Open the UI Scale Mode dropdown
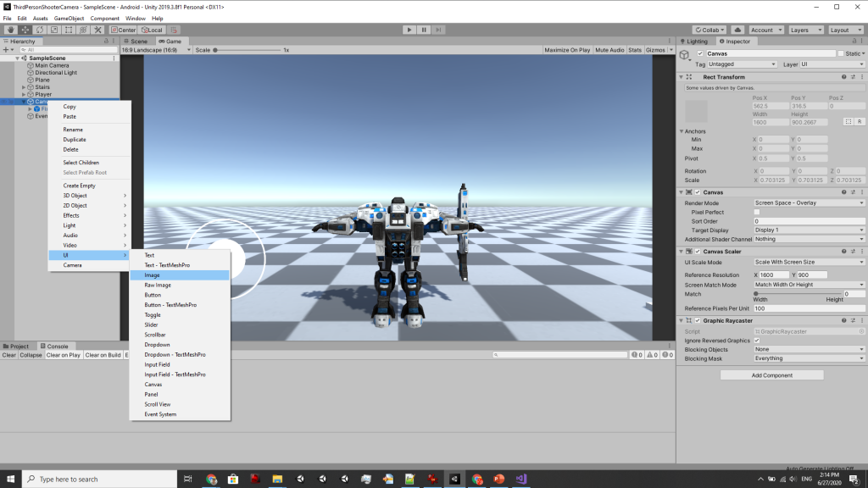 pos(809,263)
